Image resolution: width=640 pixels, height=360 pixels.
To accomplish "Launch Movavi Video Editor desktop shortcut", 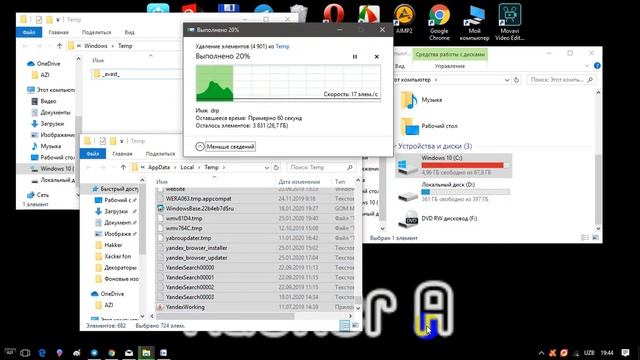I will click(509, 22).
